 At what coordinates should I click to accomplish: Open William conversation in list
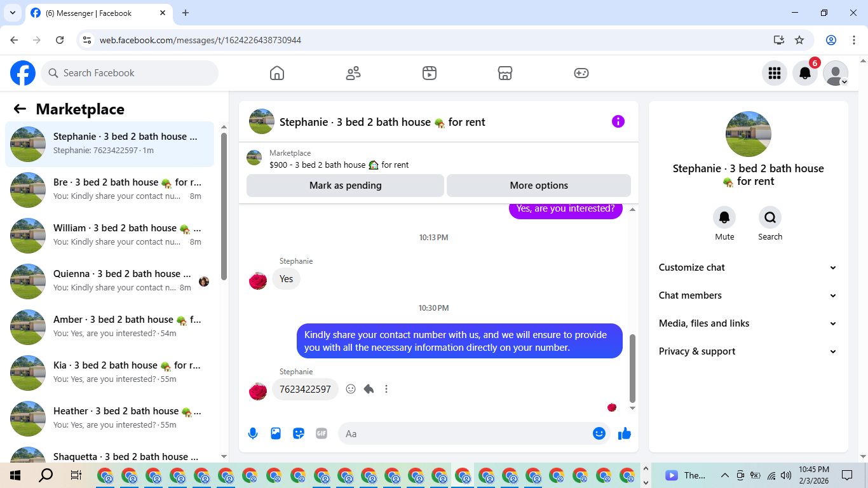coord(110,236)
